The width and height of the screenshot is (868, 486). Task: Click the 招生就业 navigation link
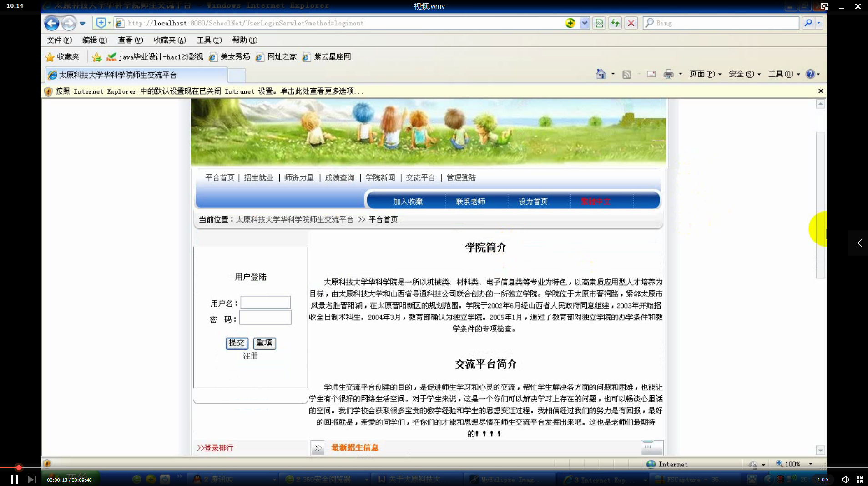259,178
